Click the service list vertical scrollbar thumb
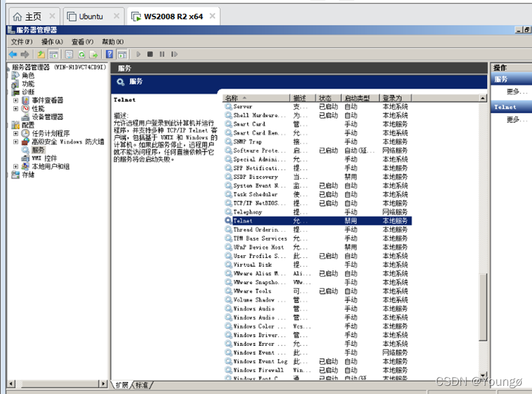Screen dimensions: 532x394 [483, 307]
